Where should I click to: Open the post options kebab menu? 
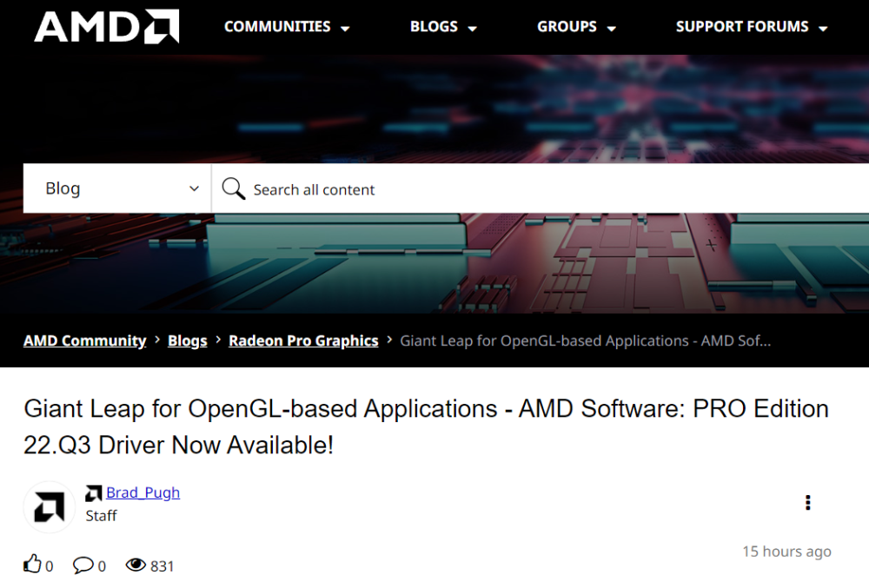(807, 502)
